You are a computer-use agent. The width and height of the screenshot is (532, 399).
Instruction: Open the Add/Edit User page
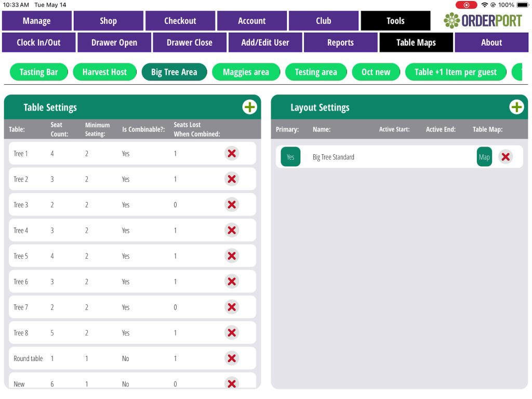tap(265, 43)
